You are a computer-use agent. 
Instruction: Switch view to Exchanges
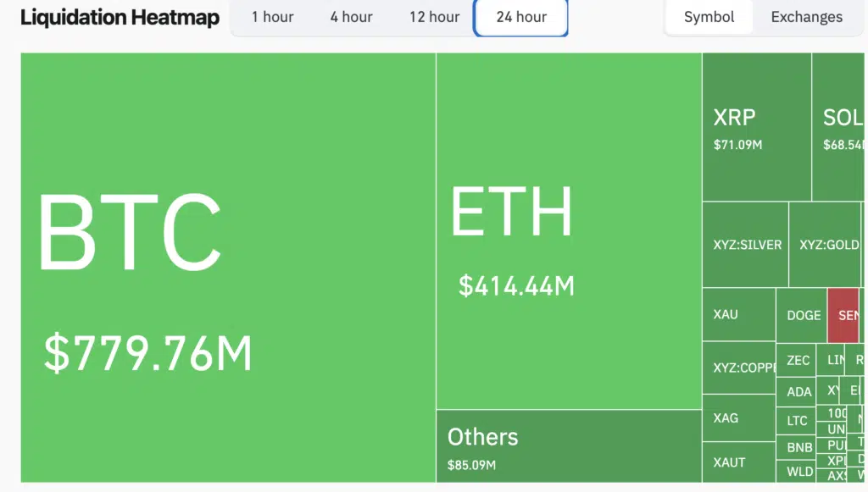coord(806,17)
